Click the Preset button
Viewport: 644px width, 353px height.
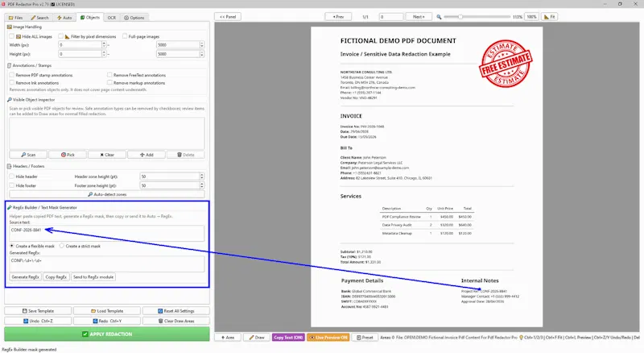[x=365, y=338]
